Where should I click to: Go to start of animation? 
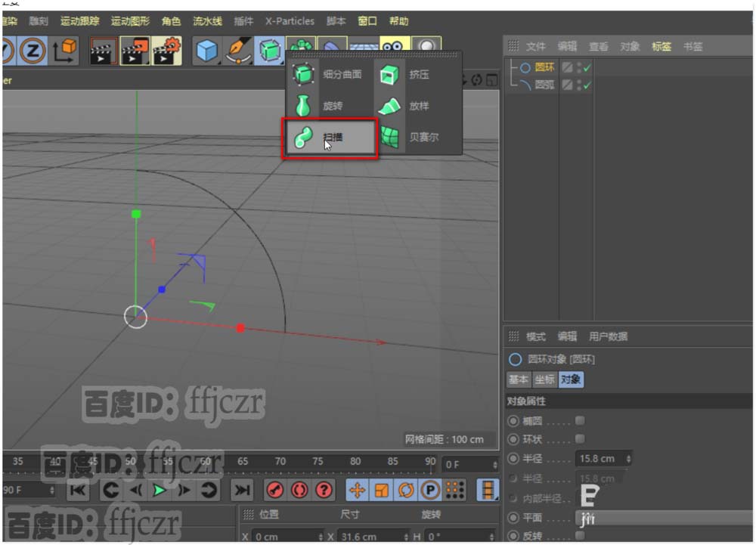coord(78,491)
